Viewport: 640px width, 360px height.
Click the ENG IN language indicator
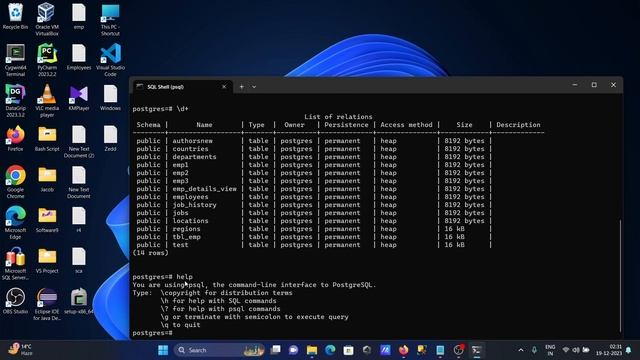tap(550, 350)
